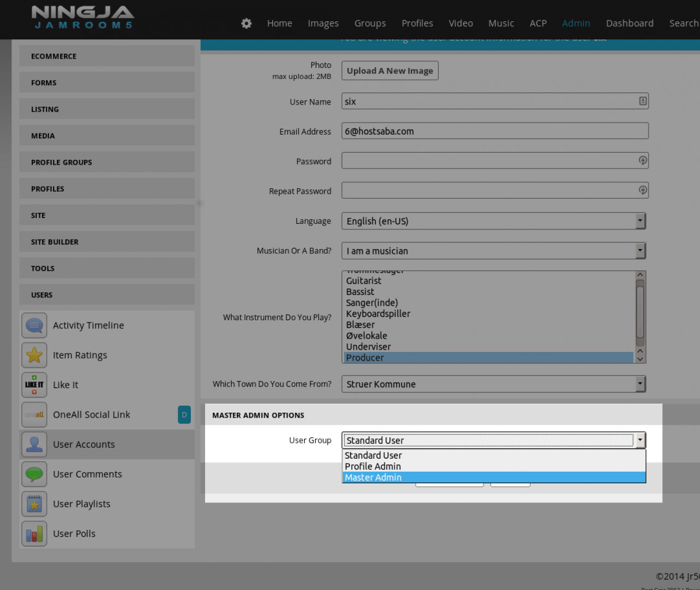Select Guitarist in the instrument list
700x590 pixels.
tap(364, 281)
